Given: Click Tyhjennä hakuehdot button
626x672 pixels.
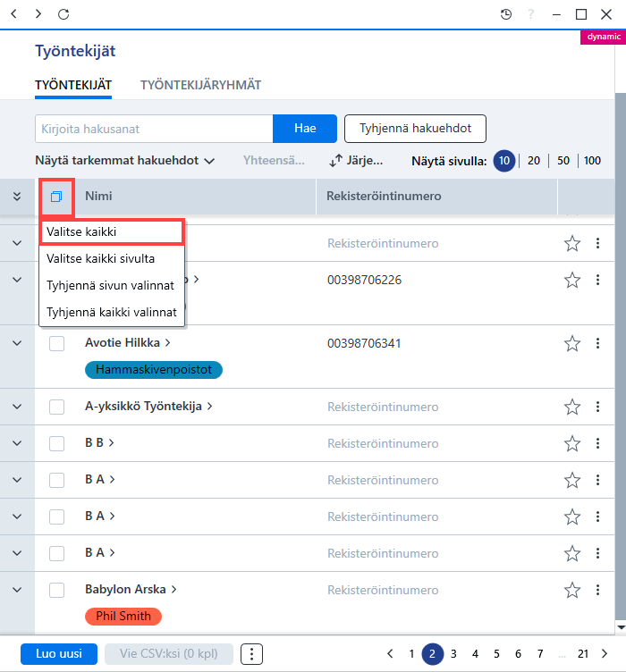Looking at the screenshot, I should 415,128.
